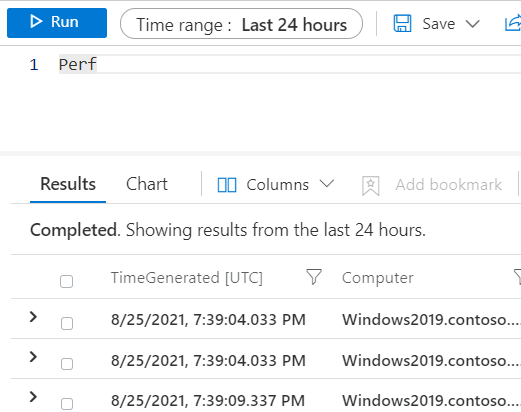Switch to the Chart tab

click(147, 184)
